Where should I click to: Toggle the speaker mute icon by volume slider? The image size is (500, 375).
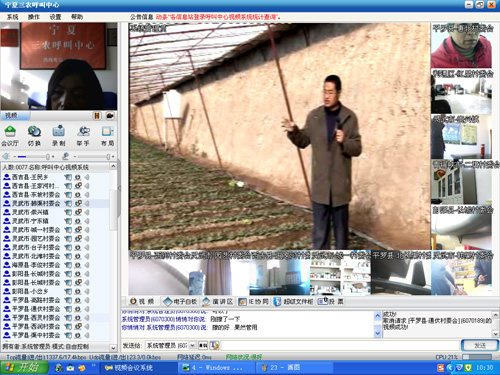(x=6, y=156)
